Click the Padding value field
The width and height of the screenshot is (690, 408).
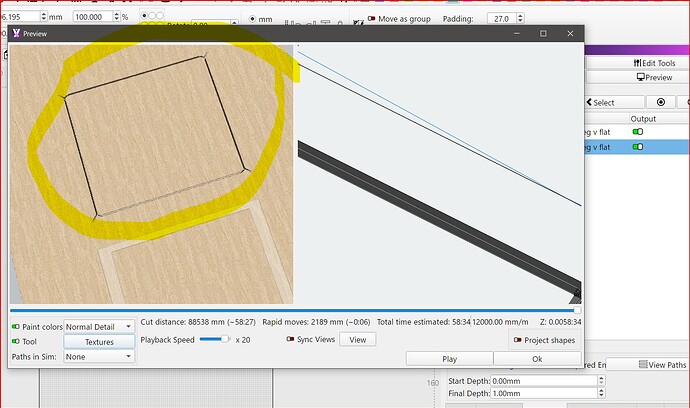(502, 18)
